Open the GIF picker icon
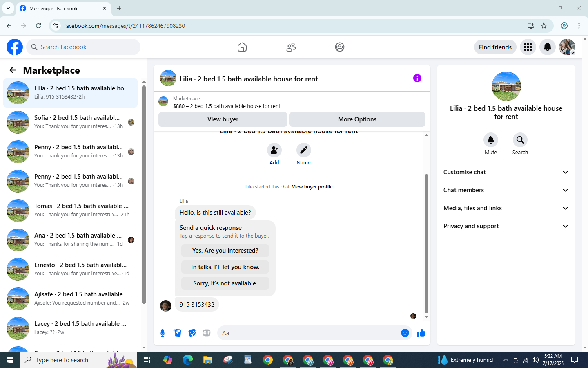The width and height of the screenshot is (588, 368). click(x=207, y=333)
